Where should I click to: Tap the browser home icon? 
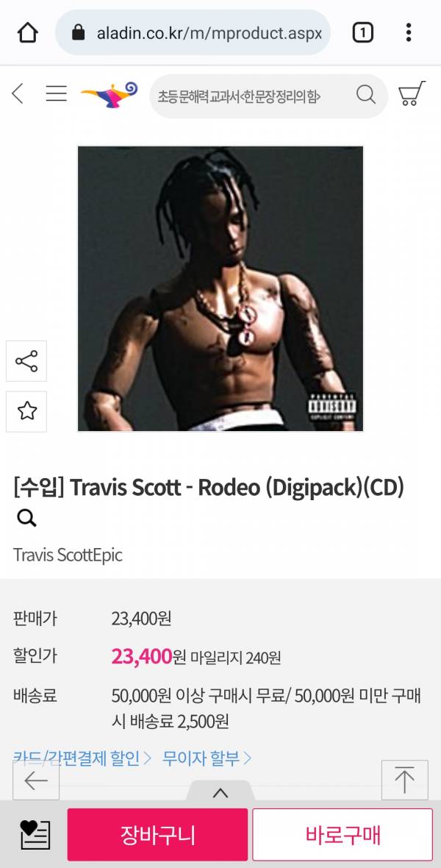[27, 32]
